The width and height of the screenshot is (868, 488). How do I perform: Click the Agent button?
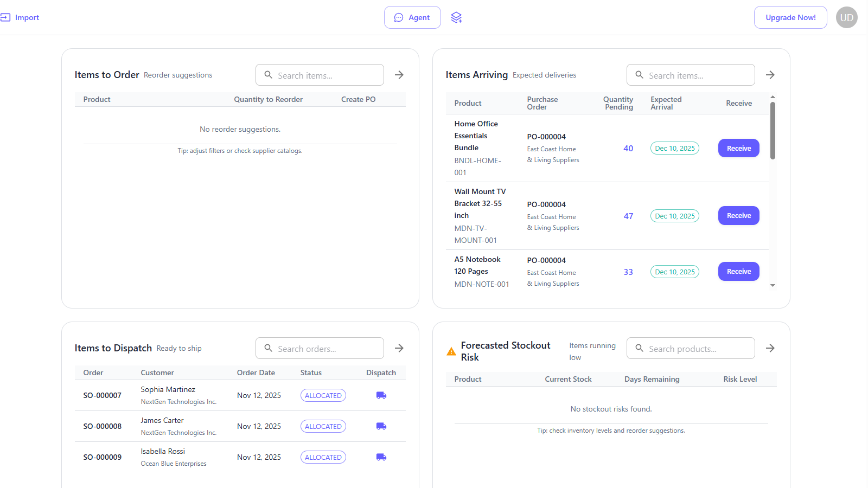[412, 17]
